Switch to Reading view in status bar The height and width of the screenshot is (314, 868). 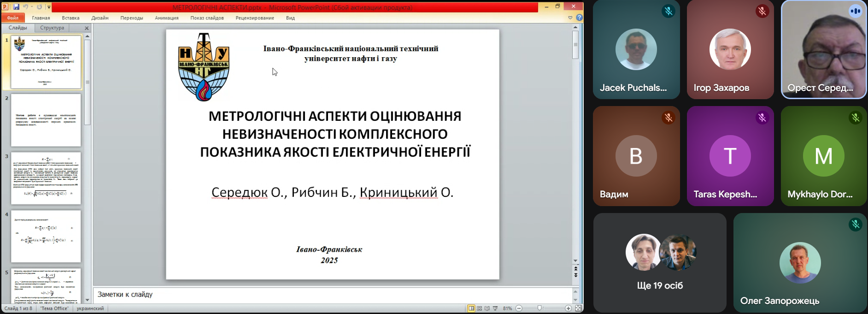(x=487, y=308)
